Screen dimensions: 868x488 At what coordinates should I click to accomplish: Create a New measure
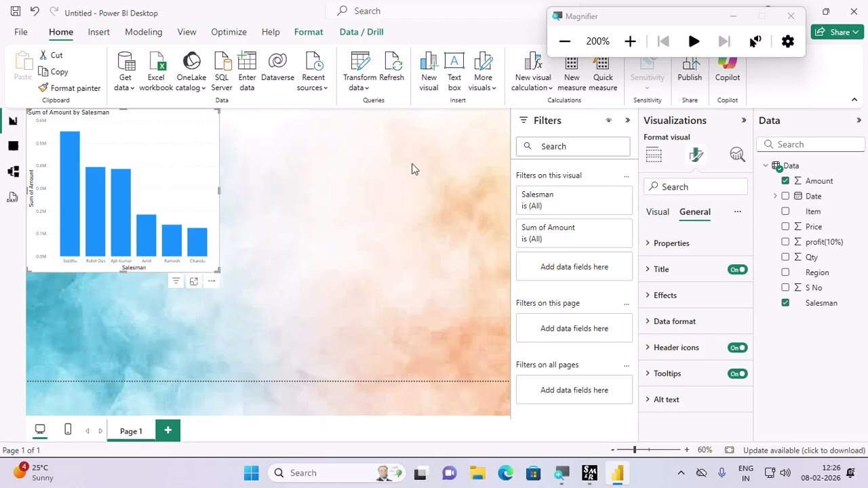[572, 71]
